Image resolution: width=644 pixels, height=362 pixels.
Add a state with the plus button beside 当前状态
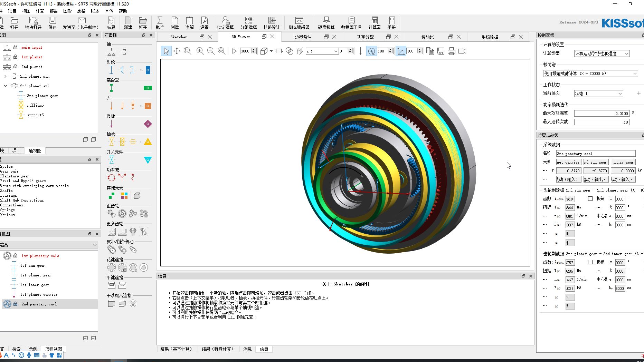639,93
